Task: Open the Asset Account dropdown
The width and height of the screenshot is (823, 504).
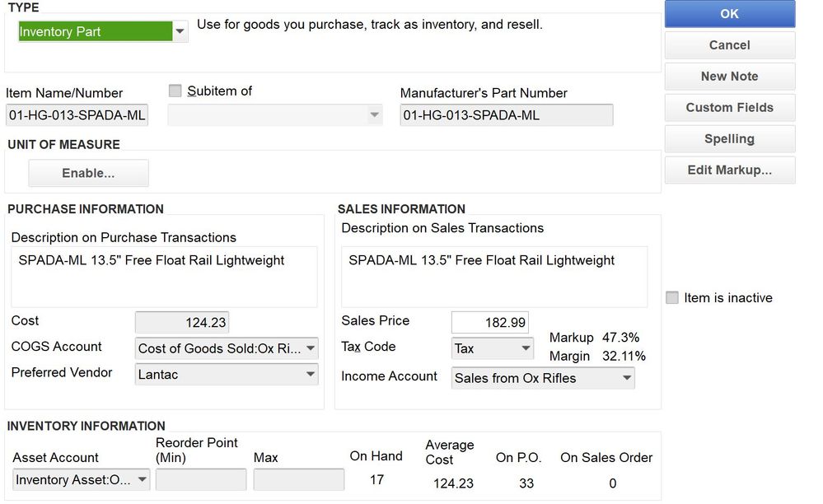Action: click(x=142, y=480)
